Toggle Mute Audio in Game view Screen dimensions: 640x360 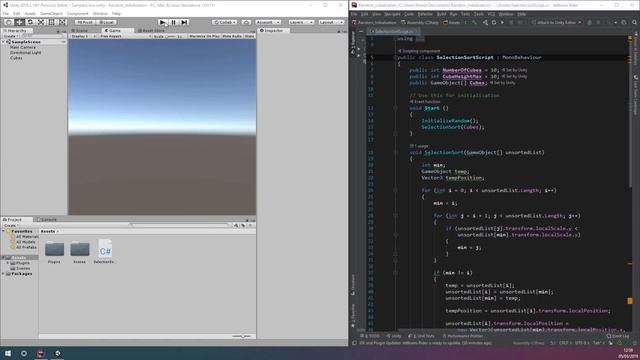click(x=232, y=36)
